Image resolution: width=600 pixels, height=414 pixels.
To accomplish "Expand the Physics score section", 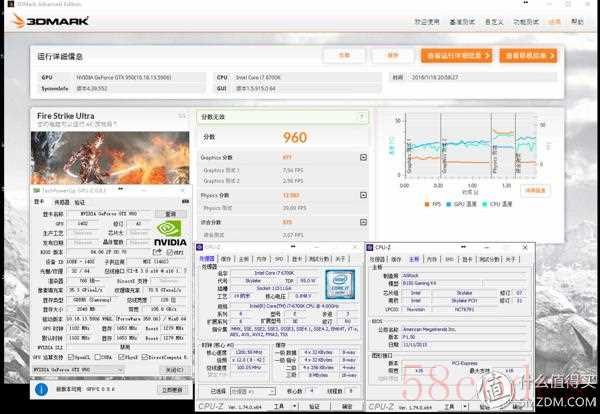I will click(364, 195).
